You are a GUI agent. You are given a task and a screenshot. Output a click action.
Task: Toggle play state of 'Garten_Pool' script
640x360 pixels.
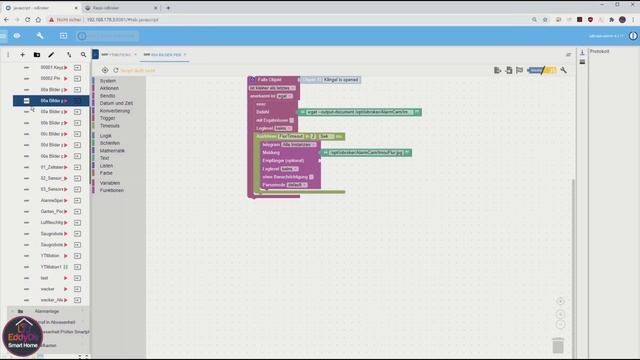coord(66,211)
